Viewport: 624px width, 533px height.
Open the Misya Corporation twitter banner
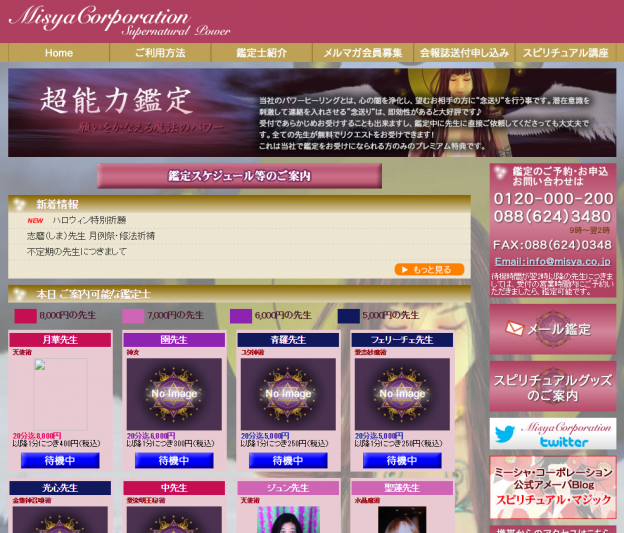553,434
